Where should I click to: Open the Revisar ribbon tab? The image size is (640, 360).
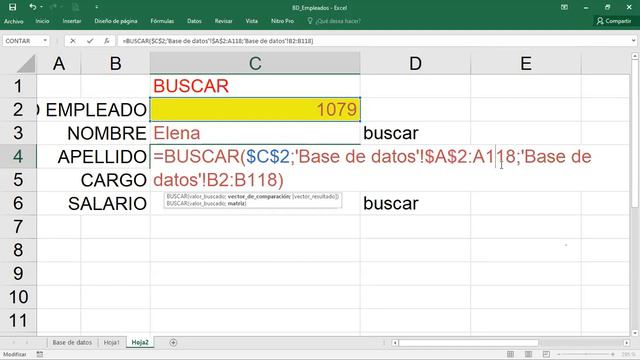pyautogui.click(x=223, y=21)
